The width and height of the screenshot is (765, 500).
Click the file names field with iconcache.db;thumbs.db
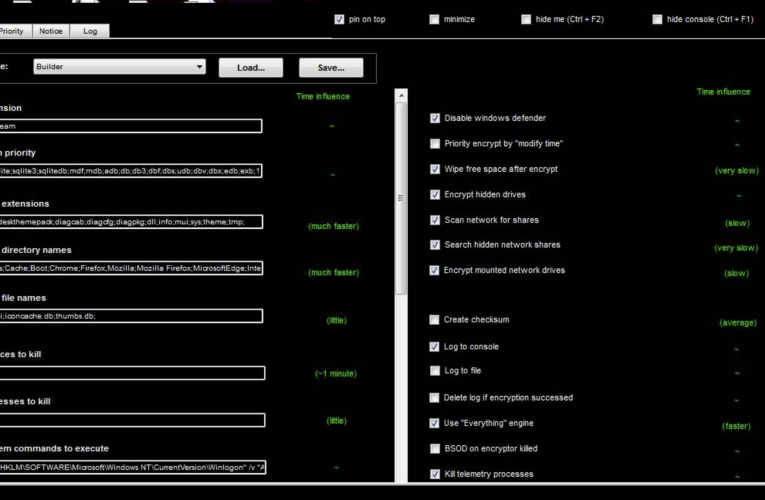tap(131, 316)
